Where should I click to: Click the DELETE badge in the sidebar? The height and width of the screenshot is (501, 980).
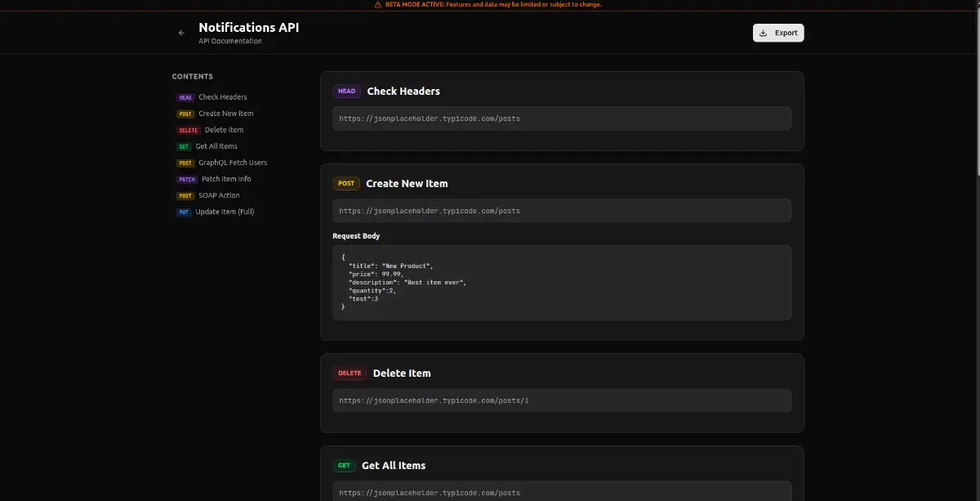188,130
